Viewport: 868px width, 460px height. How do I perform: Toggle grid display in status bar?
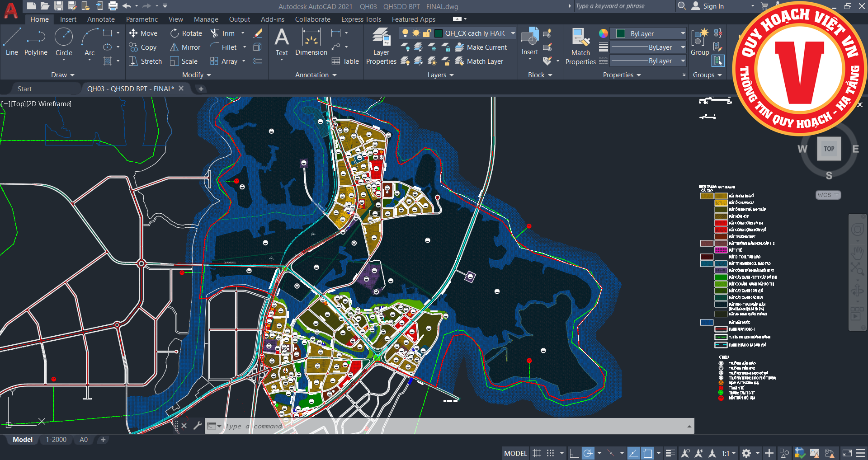(537, 453)
